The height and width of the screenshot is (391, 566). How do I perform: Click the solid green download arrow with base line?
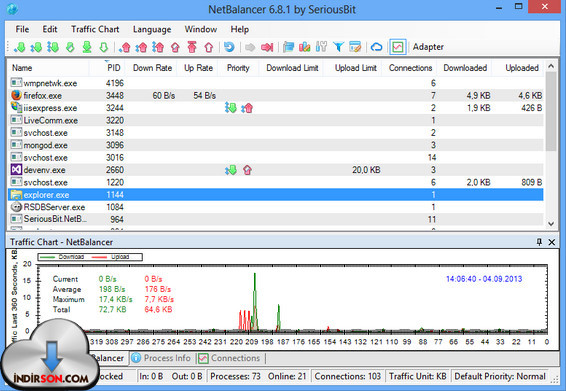coord(87,47)
